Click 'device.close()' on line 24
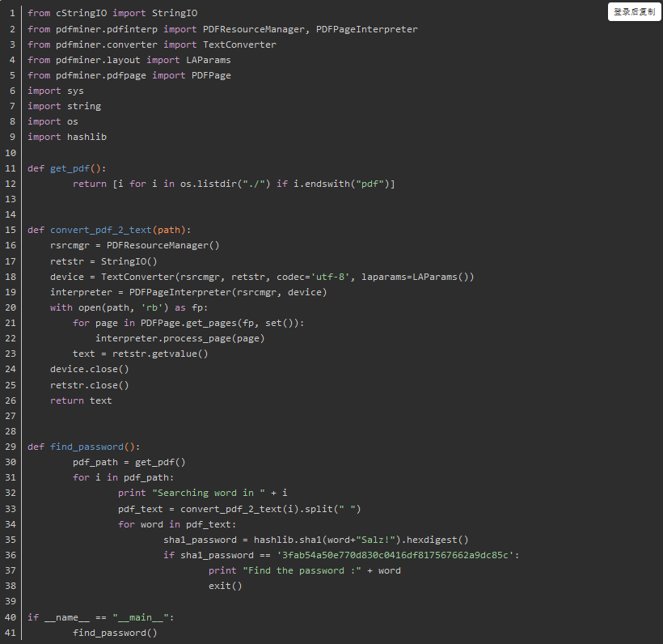The image size is (663, 644). coord(90,370)
